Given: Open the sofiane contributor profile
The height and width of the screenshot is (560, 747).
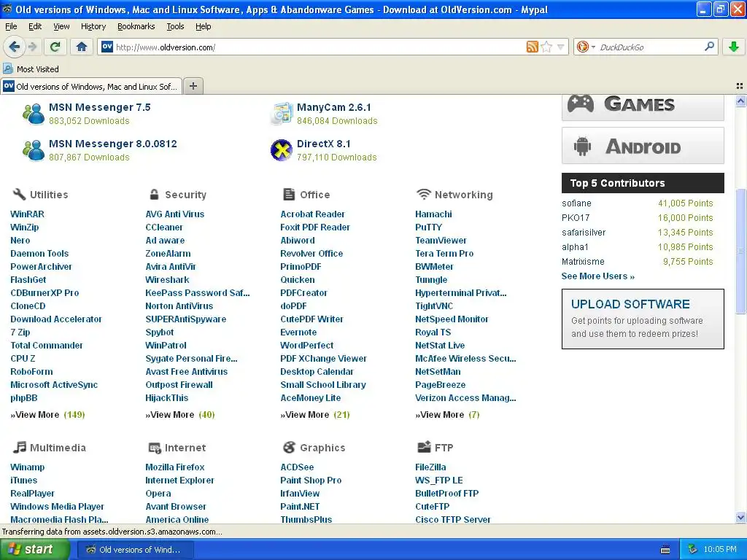Looking at the screenshot, I should pos(576,203).
